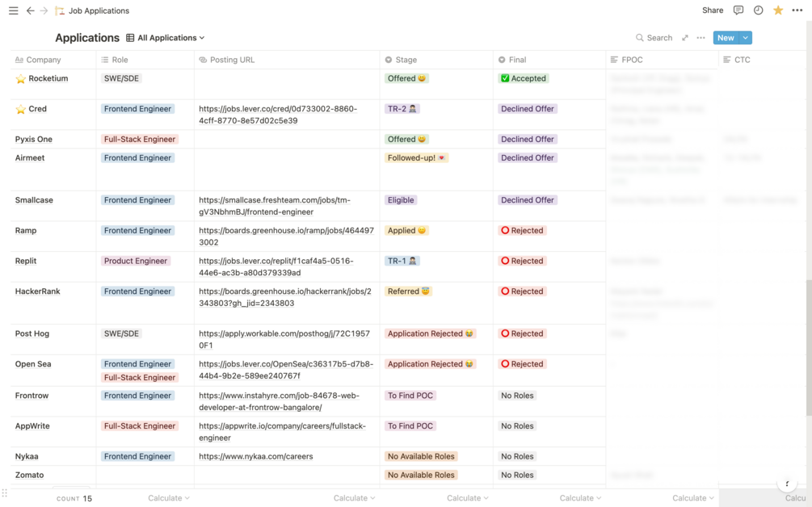Open the New button dropdown arrow
This screenshot has width=812, height=507.
pyautogui.click(x=745, y=38)
